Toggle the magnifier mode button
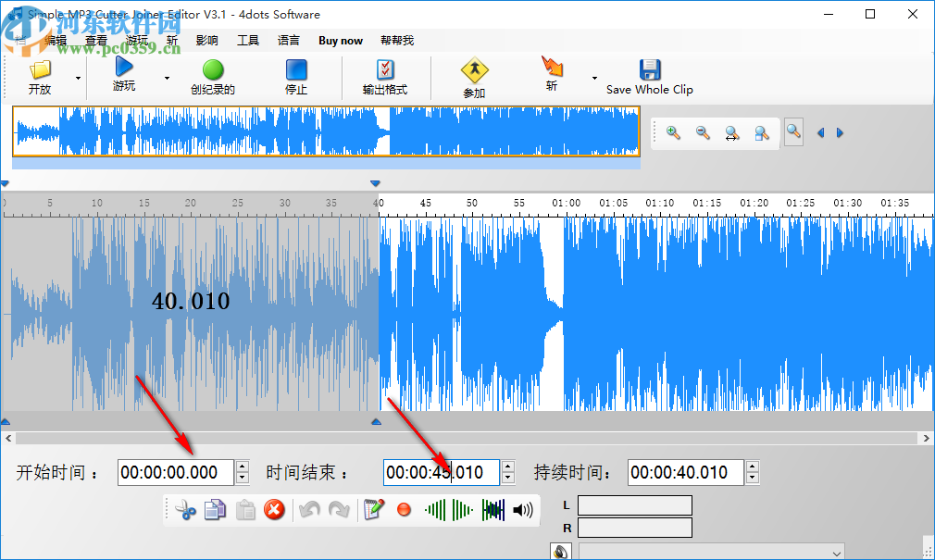This screenshot has width=935, height=560. [792, 131]
